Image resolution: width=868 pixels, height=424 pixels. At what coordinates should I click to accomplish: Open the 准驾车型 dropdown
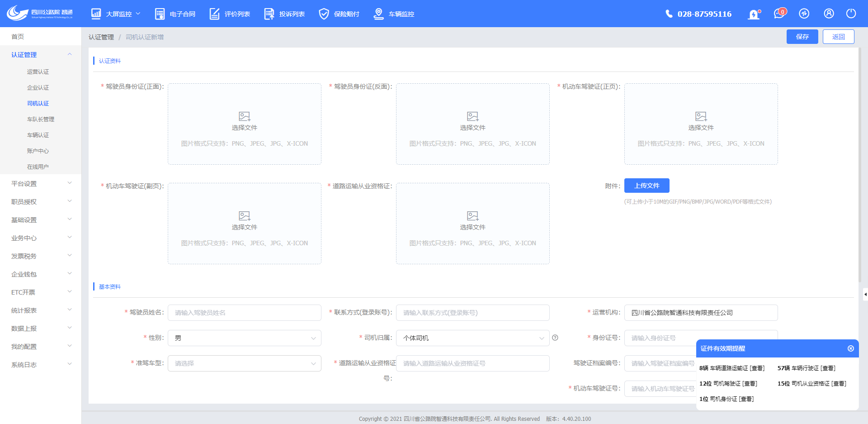pos(244,363)
